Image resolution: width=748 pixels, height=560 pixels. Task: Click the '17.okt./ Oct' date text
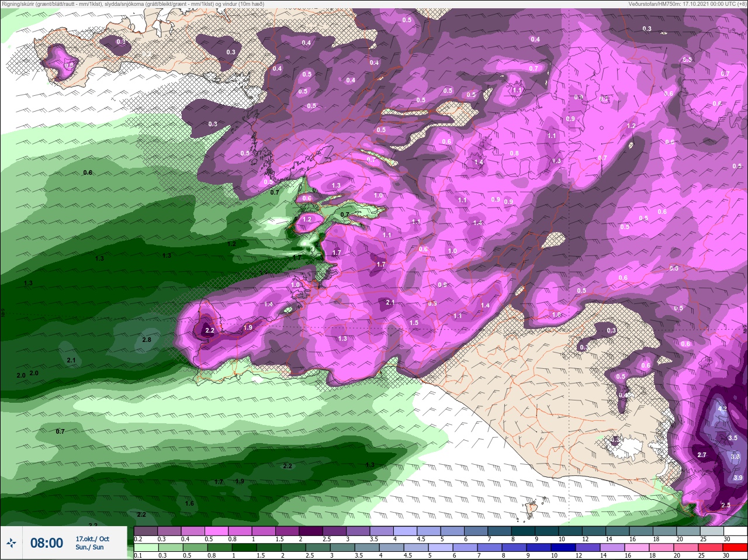click(92, 539)
